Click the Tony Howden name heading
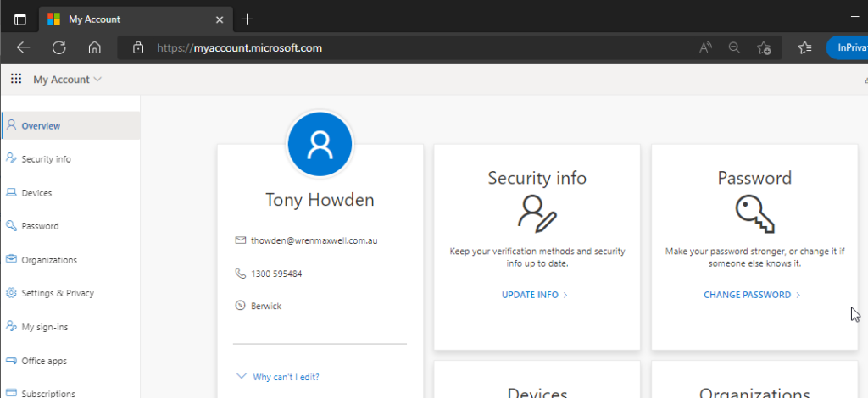This screenshot has width=868, height=398. pyautogui.click(x=320, y=200)
